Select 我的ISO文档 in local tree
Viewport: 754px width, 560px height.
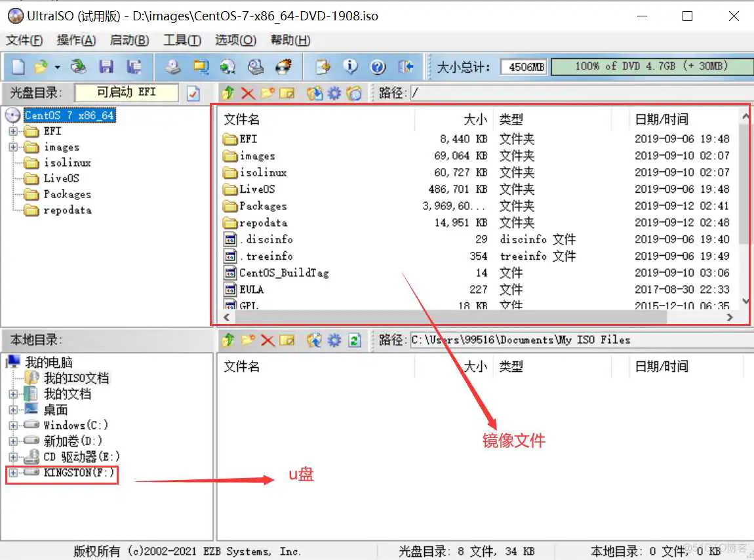pyautogui.click(x=76, y=378)
